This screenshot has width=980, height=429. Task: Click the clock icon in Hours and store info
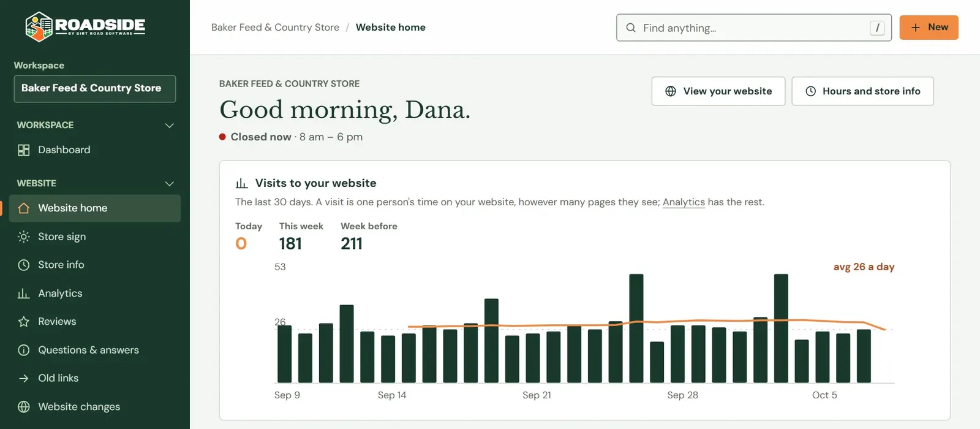tap(810, 91)
